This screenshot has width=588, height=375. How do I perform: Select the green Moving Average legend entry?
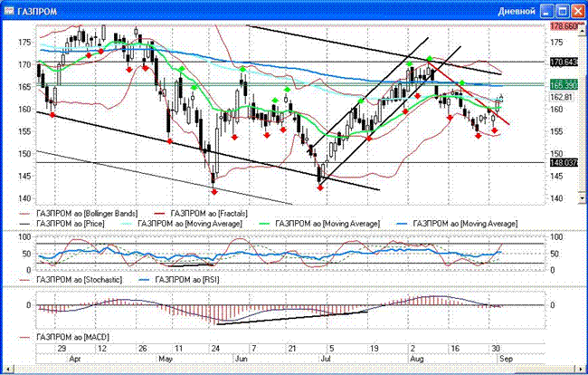coord(320,224)
